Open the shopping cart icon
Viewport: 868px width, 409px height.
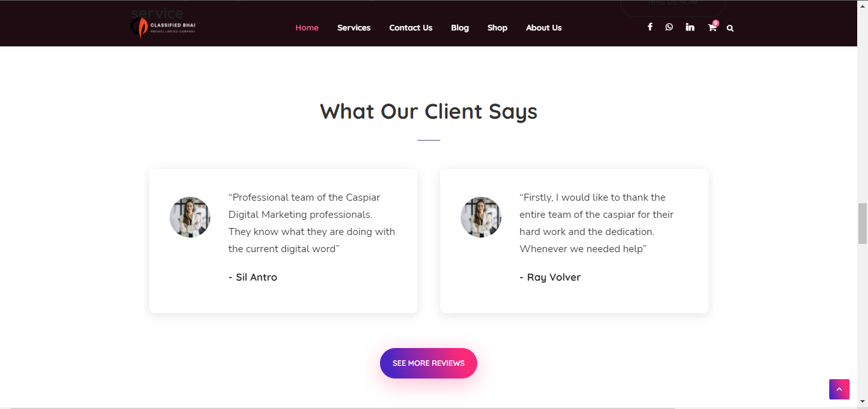click(712, 28)
